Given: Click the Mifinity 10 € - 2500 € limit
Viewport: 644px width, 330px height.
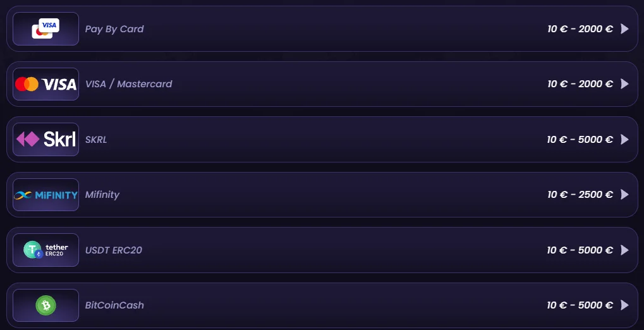Looking at the screenshot, I should coord(580,194).
